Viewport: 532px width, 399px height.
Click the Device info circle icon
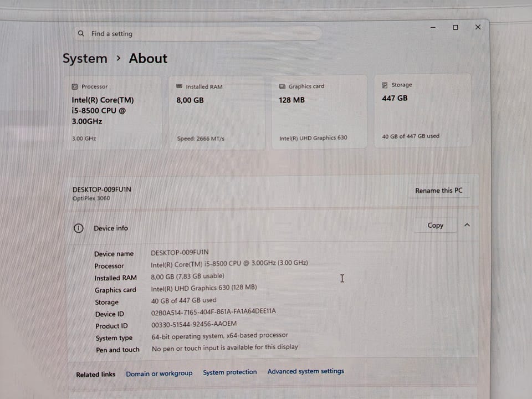tap(79, 228)
